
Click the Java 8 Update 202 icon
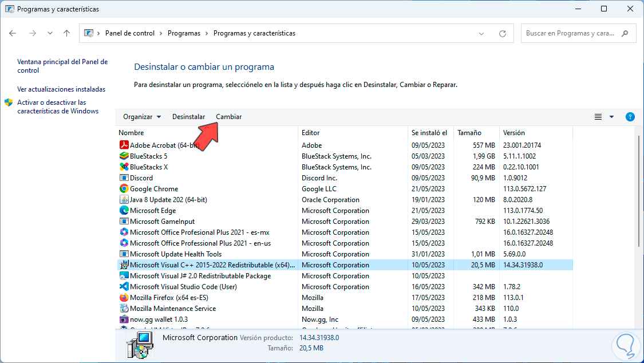point(124,200)
